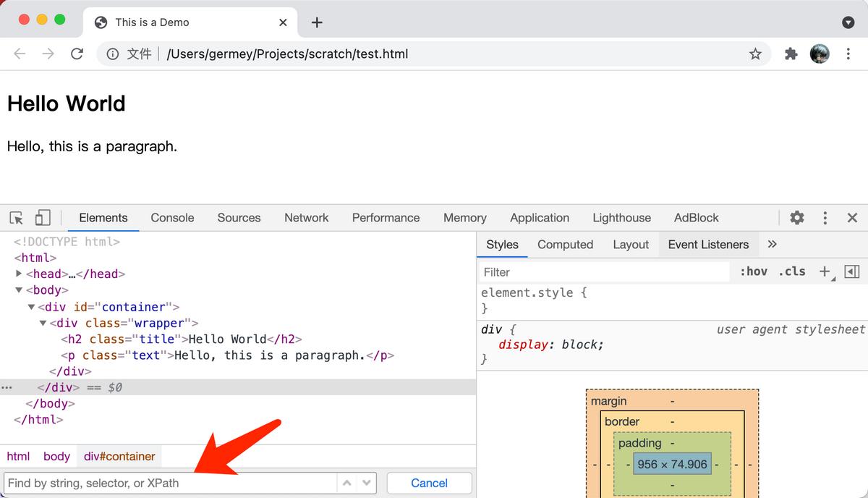Viewport: 868px width, 498px height.
Task: Collapse the div id="container" node
Action: point(31,307)
